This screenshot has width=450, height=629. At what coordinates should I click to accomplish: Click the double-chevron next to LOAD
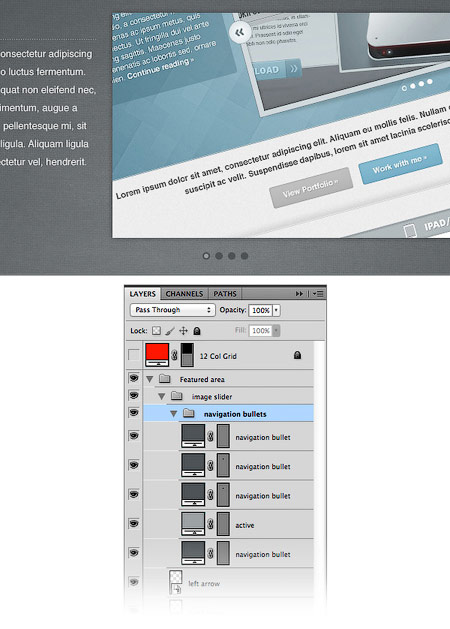tap(294, 69)
